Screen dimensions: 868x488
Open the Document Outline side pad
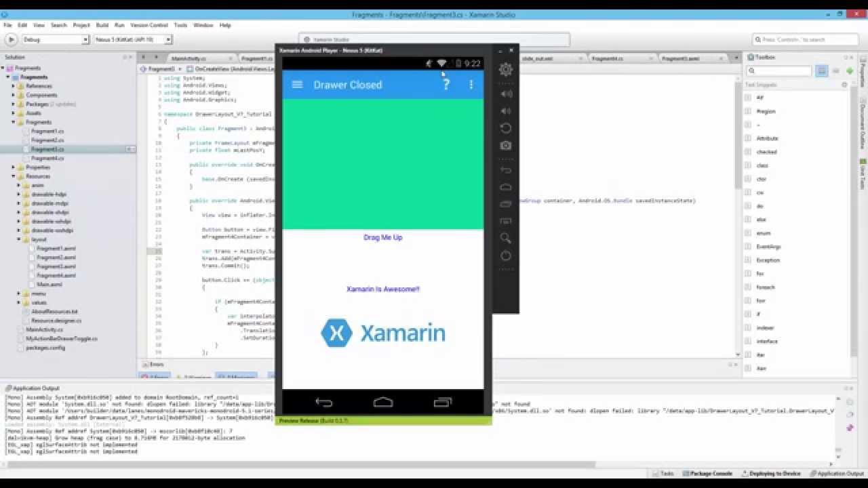coord(863,124)
